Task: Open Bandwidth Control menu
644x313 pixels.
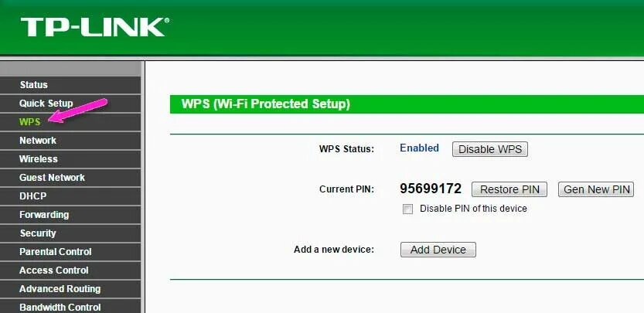Action: (70, 306)
